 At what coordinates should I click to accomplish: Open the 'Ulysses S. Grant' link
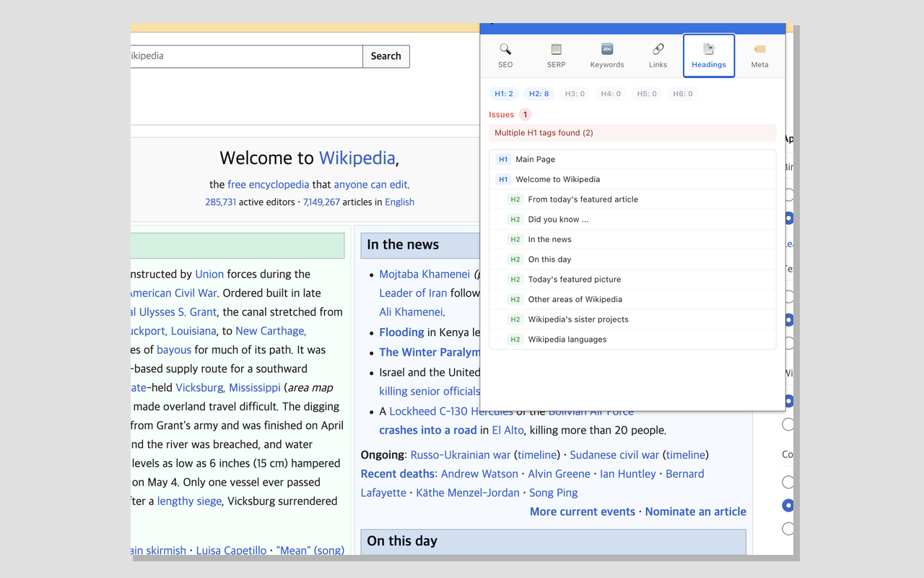[x=178, y=312]
